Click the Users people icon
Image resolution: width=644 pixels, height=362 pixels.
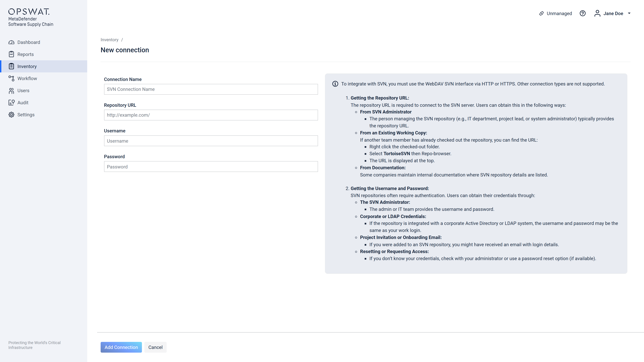point(11,90)
